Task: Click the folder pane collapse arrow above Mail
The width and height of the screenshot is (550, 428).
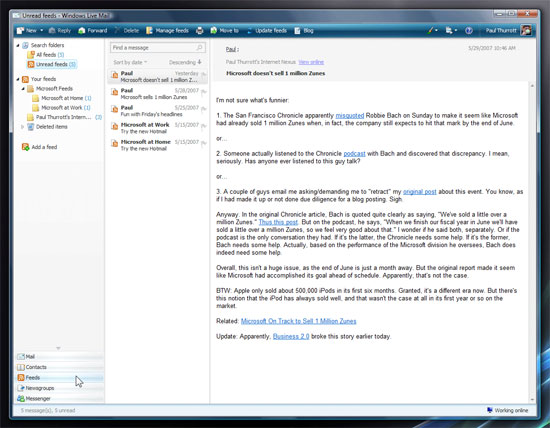Action: [58, 348]
